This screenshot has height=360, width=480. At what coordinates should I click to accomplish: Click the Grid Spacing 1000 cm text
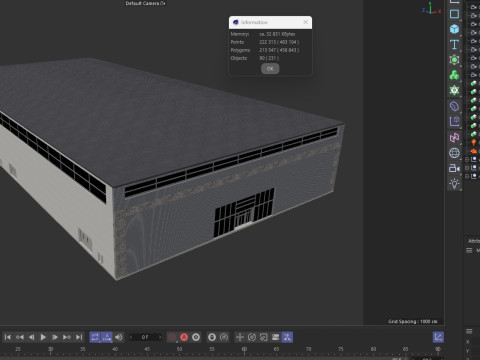pos(413,322)
